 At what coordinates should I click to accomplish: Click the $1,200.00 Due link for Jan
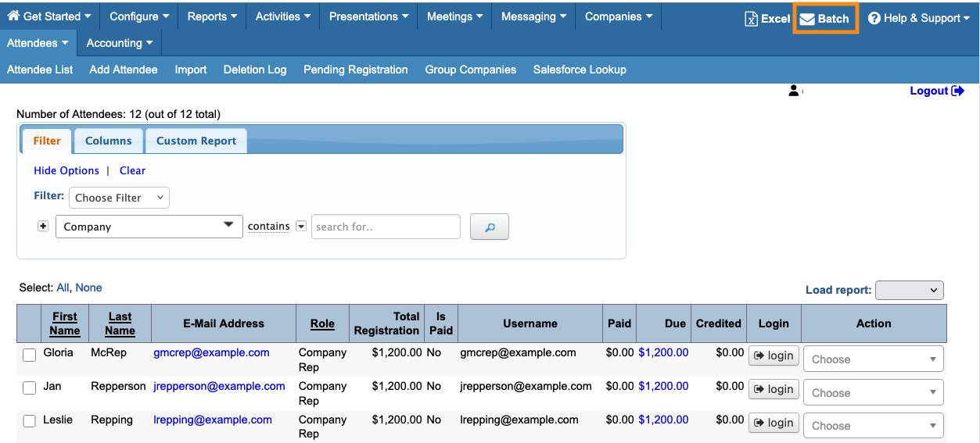663,386
